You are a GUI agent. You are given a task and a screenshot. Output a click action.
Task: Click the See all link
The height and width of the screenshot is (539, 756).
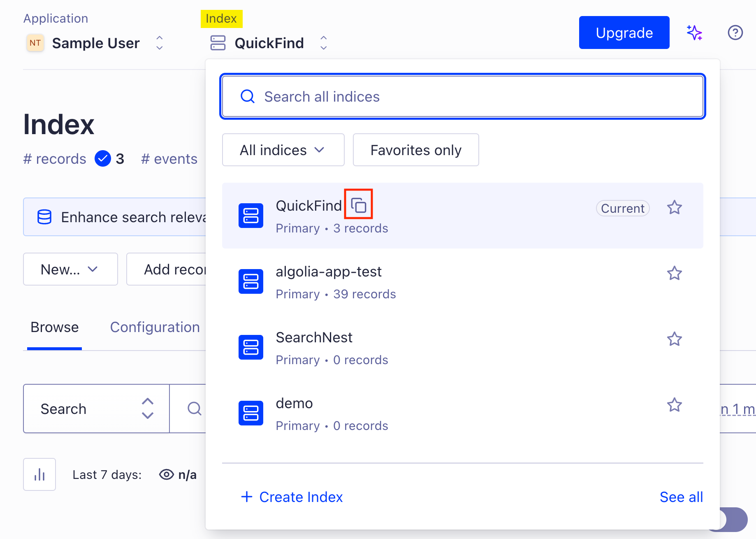(681, 497)
